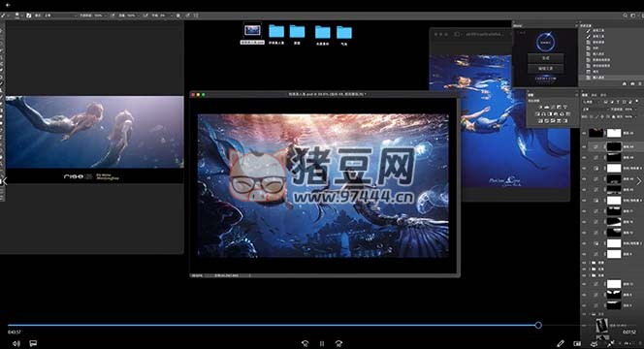Turn layer filtering on or off
Image resolution: width=644 pixels, height=349 pixels.
click(637, 102)
